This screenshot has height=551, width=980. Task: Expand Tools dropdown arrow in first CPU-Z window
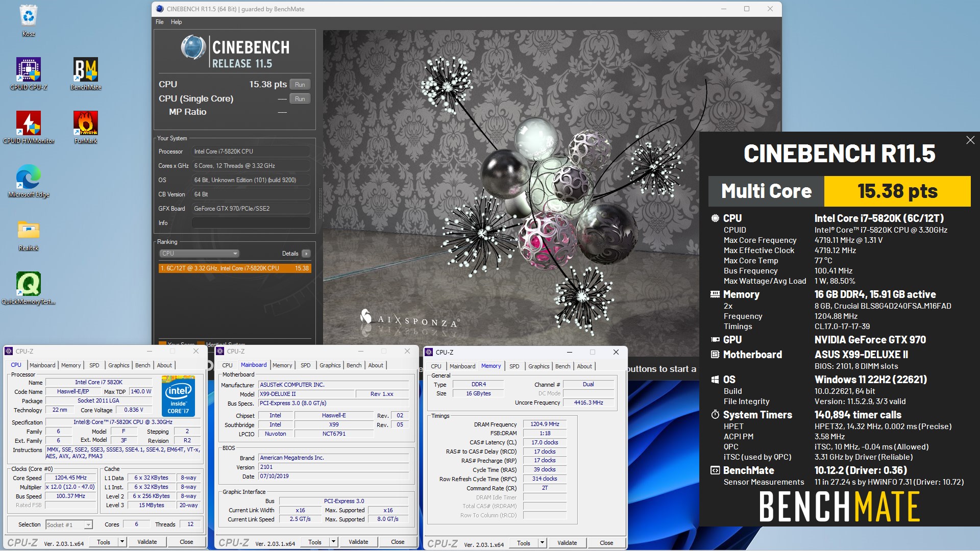coord(122,542)
